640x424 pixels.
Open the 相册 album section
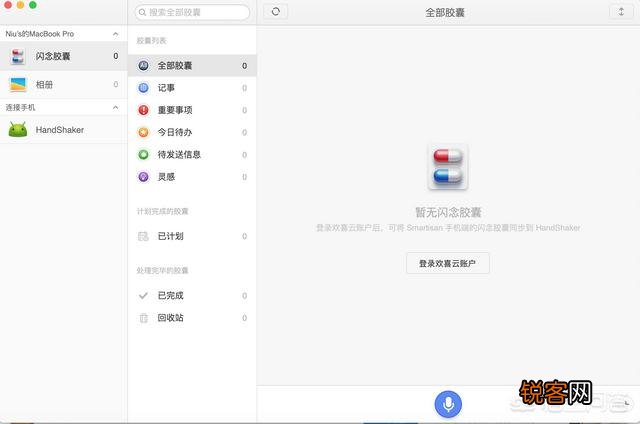[x=63, y=84]
